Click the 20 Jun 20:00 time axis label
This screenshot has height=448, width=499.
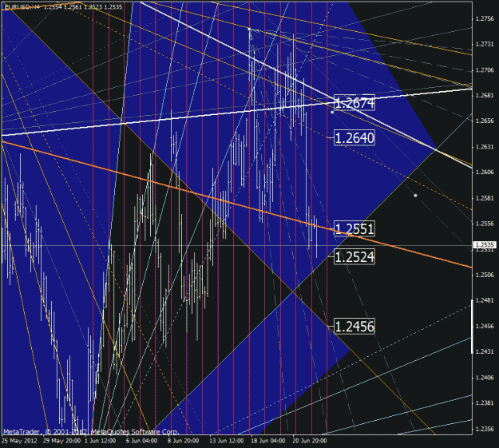pyautogui.click(x=310, y=441)
